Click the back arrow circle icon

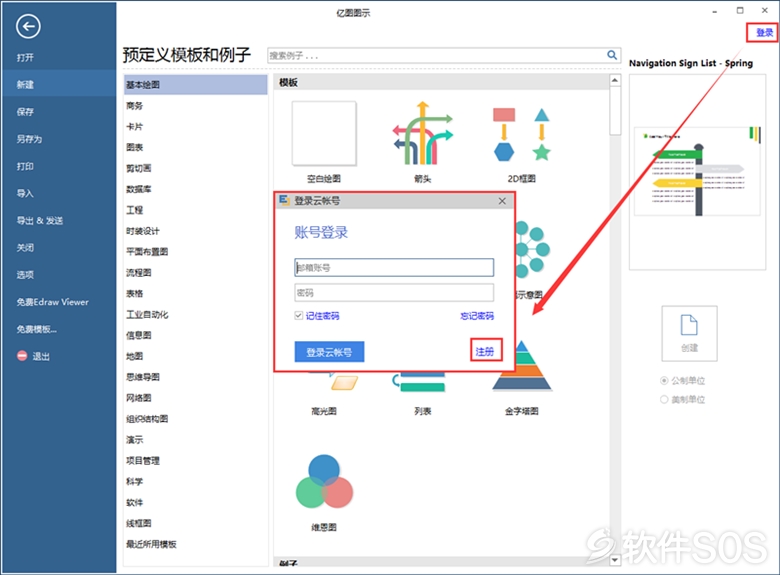pos(28,26)
